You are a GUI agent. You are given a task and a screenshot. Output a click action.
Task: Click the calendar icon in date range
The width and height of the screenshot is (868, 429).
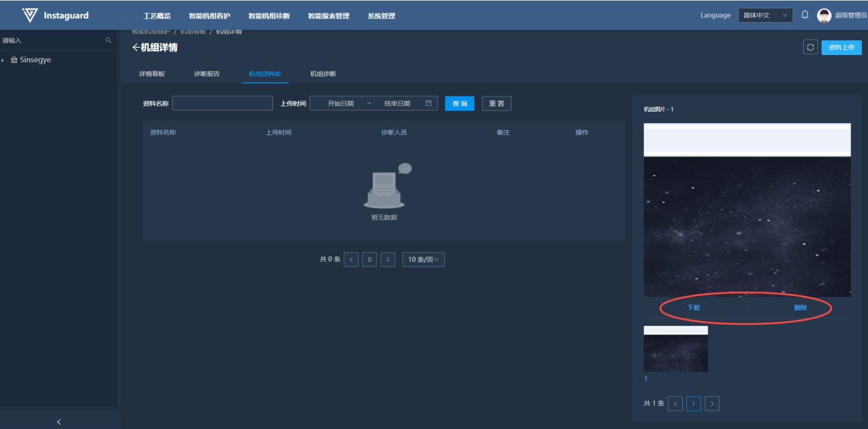pos(429,103)
